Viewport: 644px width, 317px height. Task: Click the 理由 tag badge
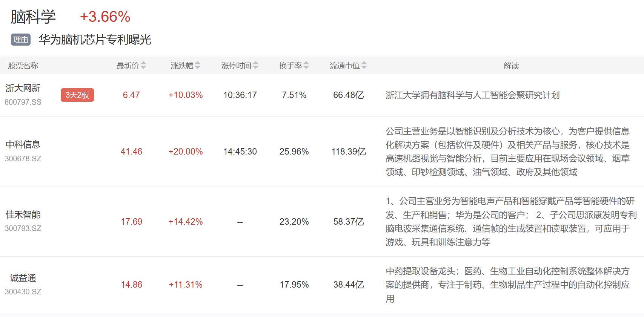tap(21, 40)
